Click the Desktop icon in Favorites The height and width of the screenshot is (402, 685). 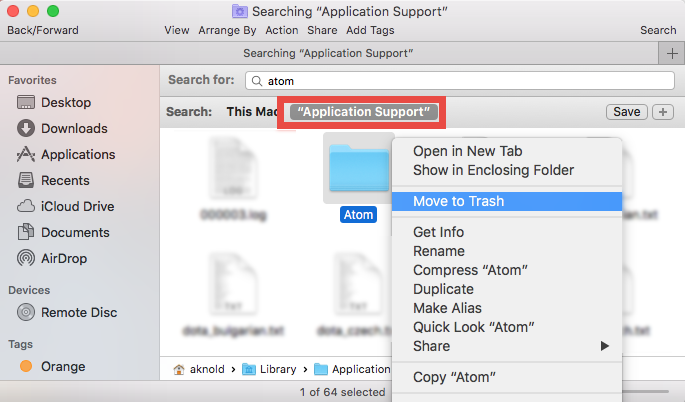click(26, 102)
